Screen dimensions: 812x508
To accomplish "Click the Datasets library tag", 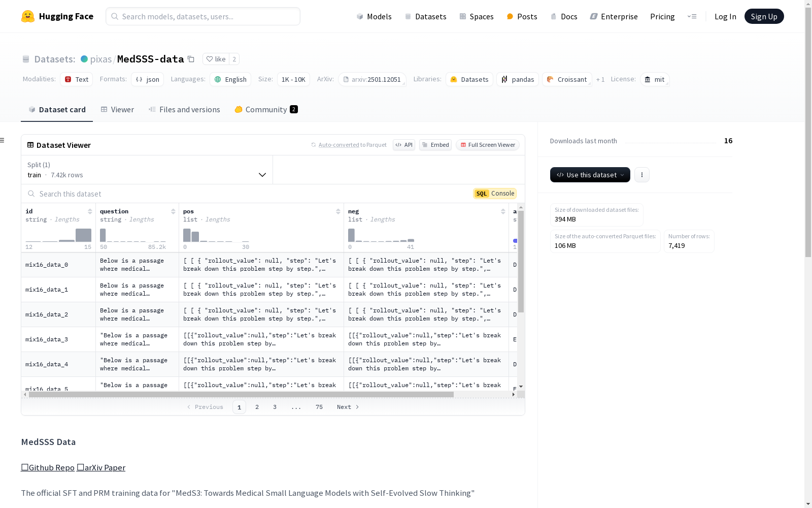I will (469, 79).
